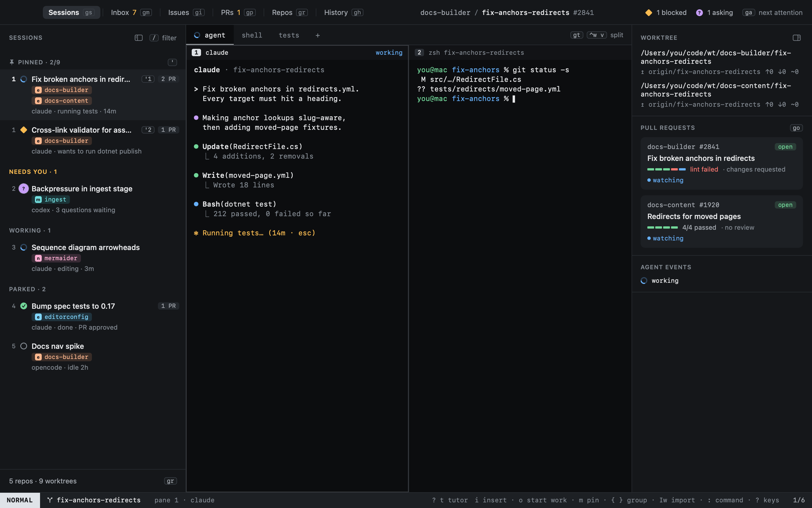Collapse the PINNED group header
Image resolution: width=812 pixels, height=508 pixels.
point(39,62)
